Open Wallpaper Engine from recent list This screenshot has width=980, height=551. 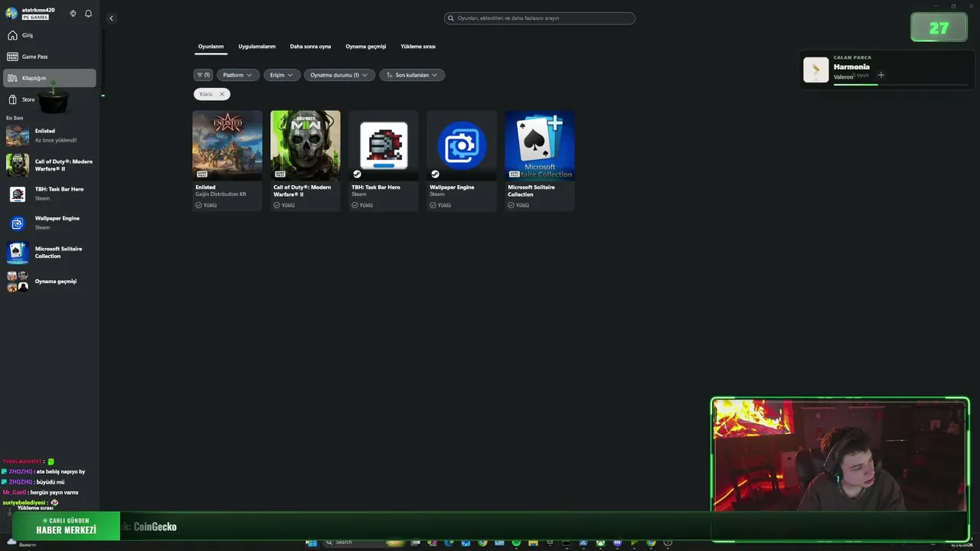point(50,223)
